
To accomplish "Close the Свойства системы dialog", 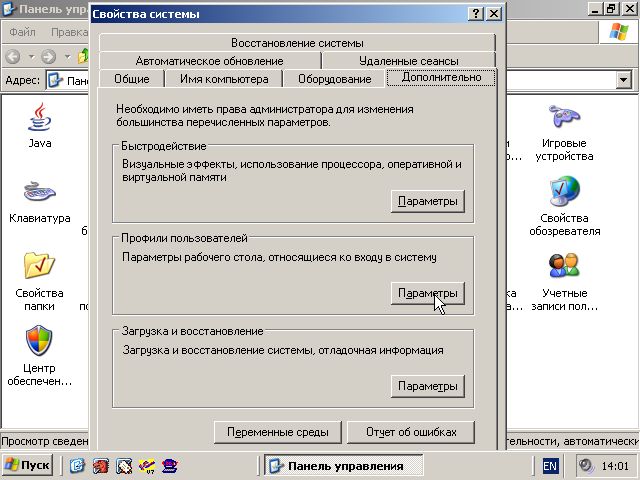I will tap(494, 14).
